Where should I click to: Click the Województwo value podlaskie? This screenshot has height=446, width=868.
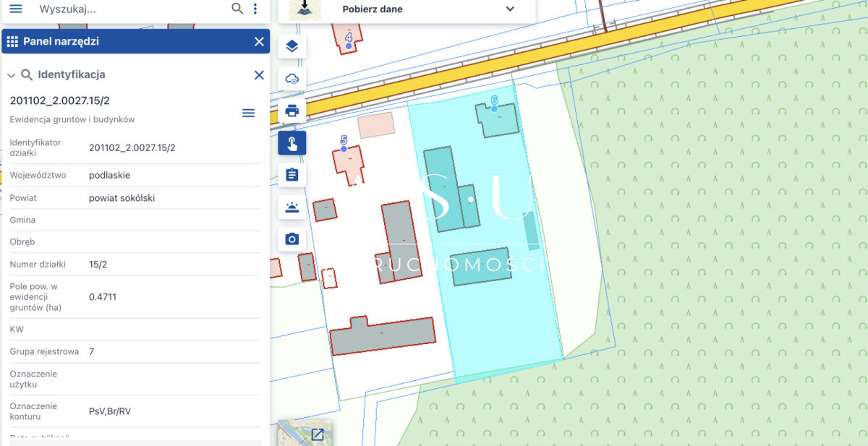tap(110, 175)
